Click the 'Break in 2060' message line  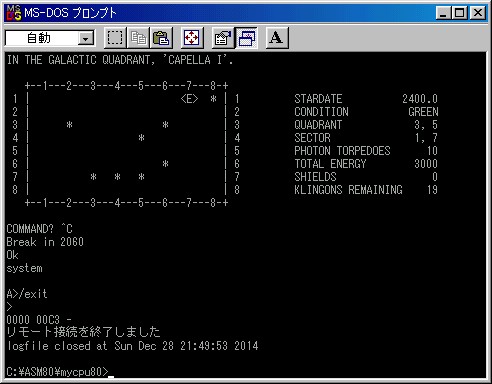(x=45, y=242)
